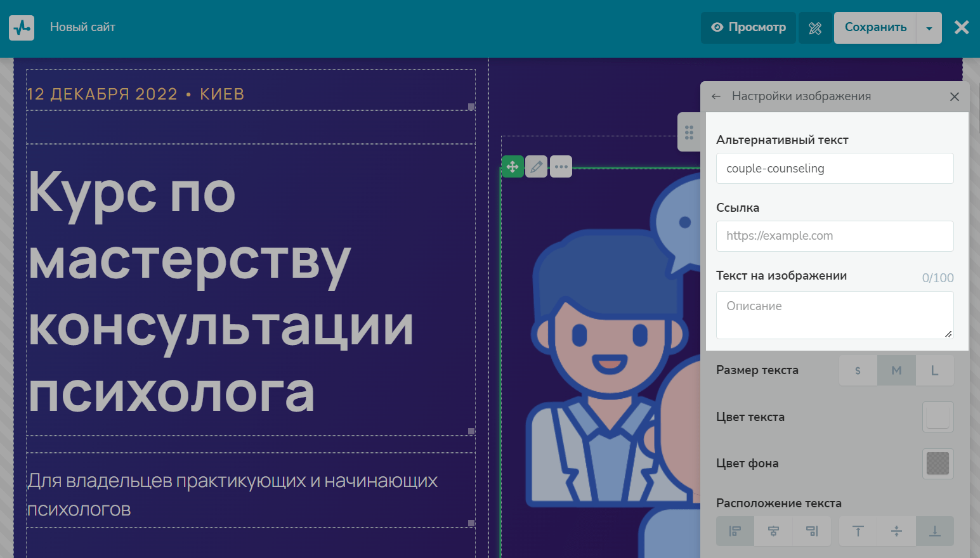Screen dimensions: 980x558
Task: Click the Расположение текста label
Action: (779, 503)
